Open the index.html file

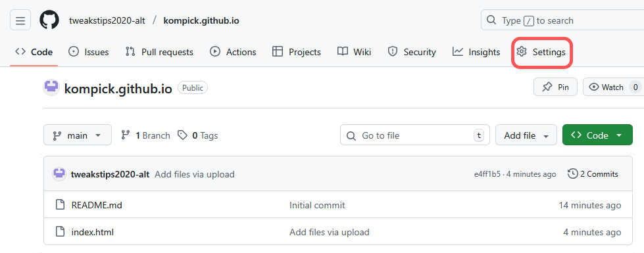(x=92, y=232)
